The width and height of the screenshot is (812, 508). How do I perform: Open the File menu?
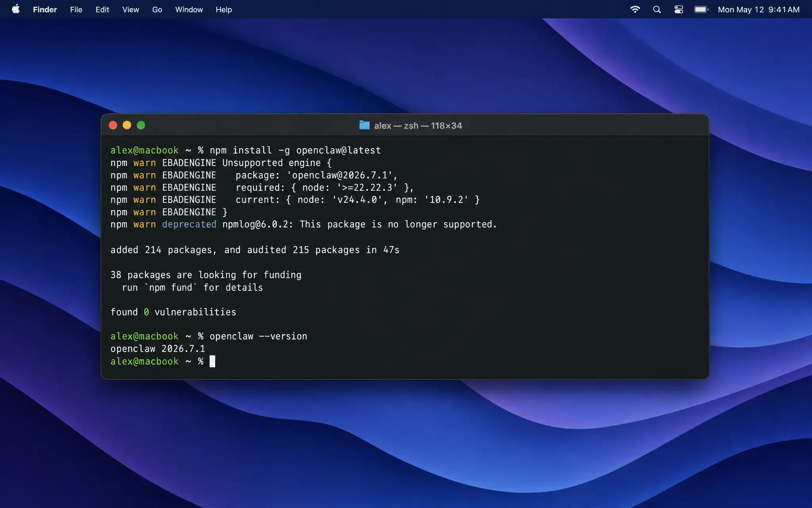tap(76, 10)
